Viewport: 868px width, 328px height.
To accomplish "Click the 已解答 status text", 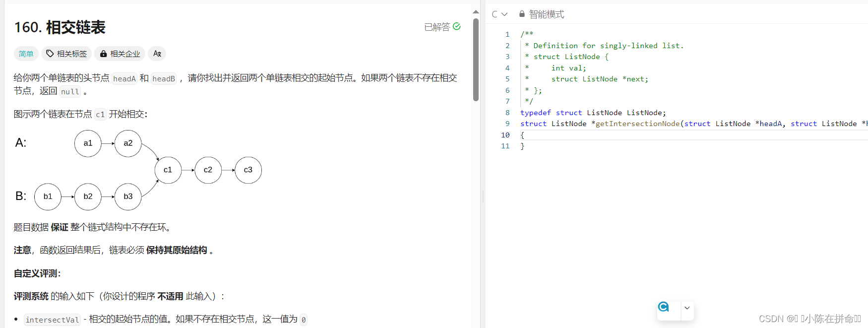I will click(x=437, y=27).
